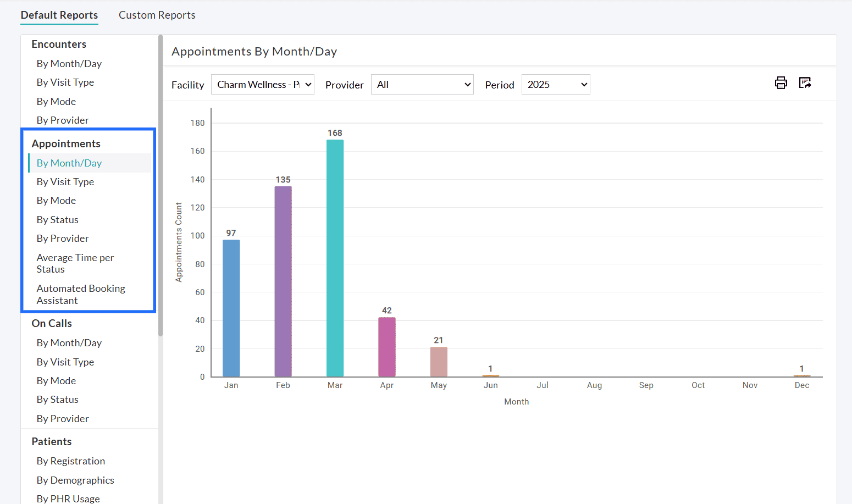
Task: Open Automated Booking Assistant report
Action: pos(80,294)
